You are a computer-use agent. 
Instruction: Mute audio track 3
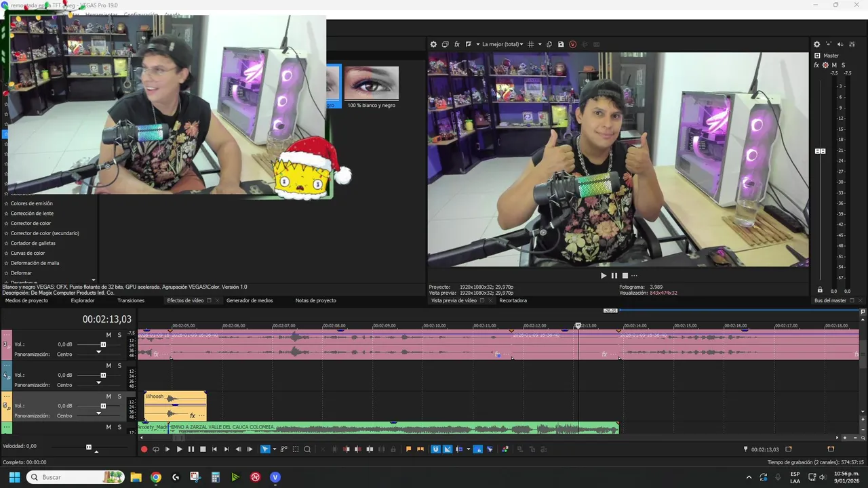[108, 335]
